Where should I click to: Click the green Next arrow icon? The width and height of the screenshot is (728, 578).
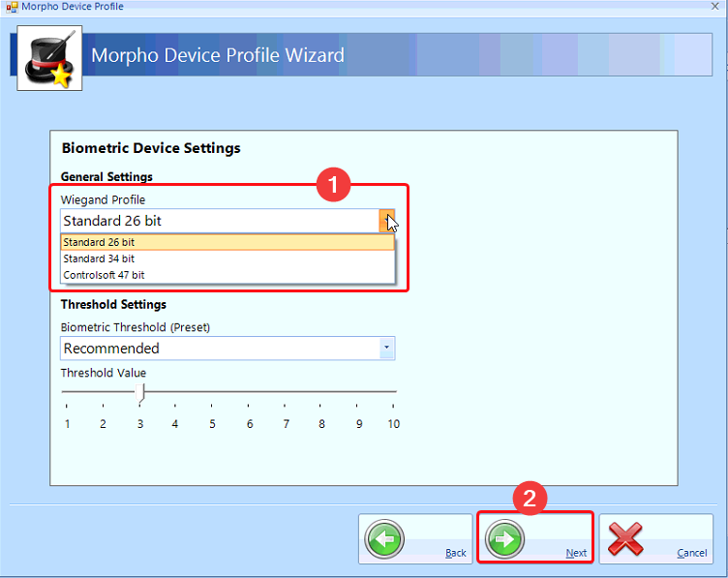[504, 539]
